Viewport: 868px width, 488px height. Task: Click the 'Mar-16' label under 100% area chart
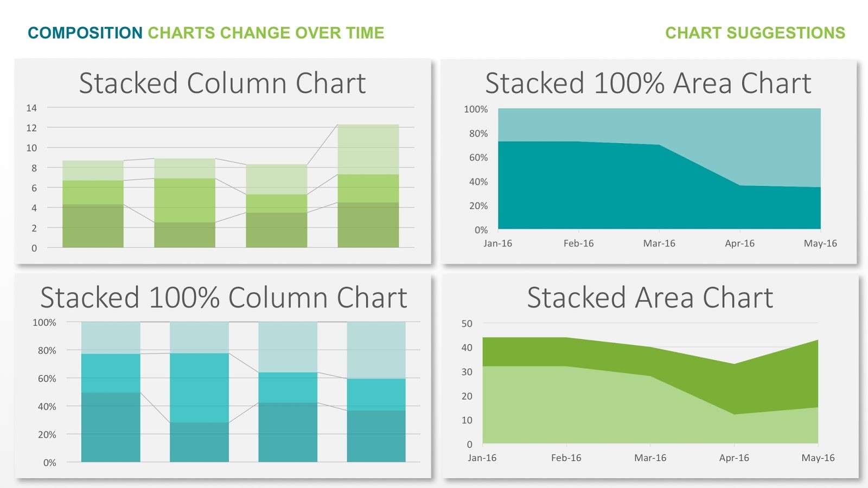click(x=659, y=243)
